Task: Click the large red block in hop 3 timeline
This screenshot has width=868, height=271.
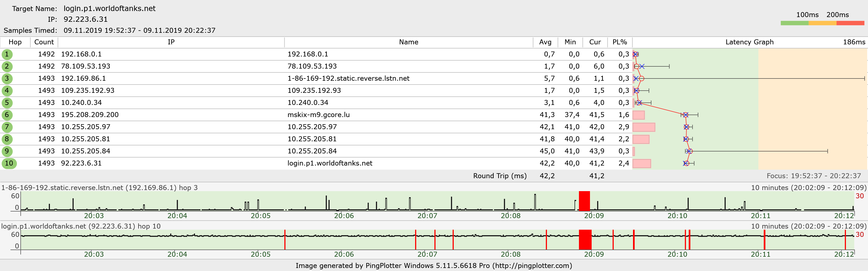Action: point(584,201)
